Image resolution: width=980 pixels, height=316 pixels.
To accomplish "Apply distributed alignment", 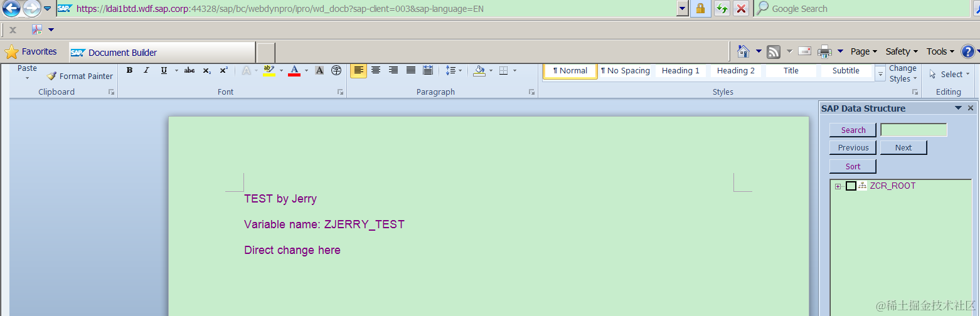I will pos(428,70).
